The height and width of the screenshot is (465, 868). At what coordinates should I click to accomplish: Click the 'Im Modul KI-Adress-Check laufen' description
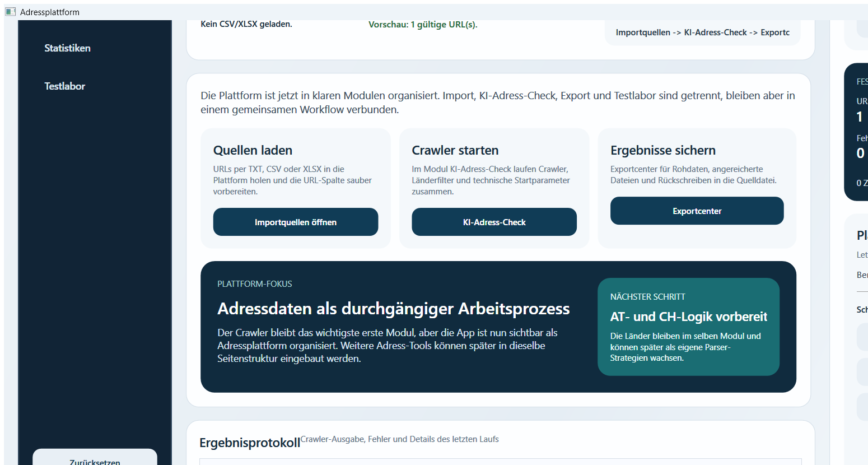pyautogui.click(x=491, y=180)
